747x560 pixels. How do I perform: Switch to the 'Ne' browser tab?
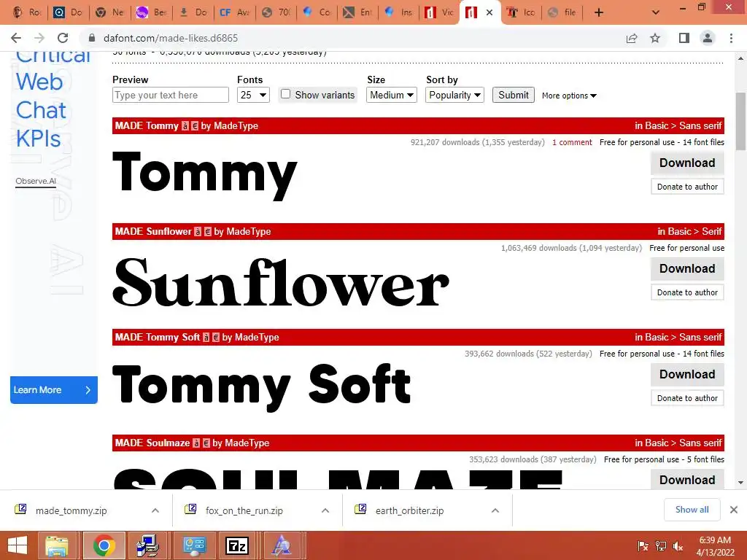109,12
